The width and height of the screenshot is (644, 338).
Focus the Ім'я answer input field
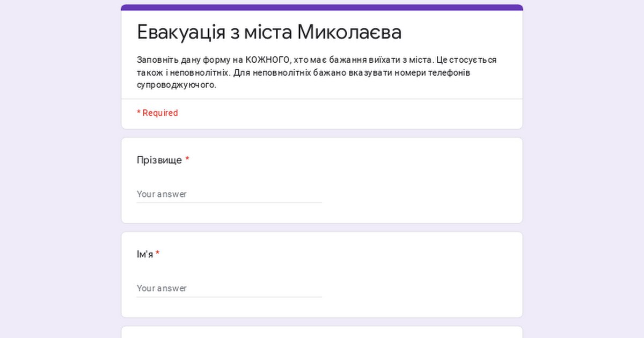coord(229,288)
